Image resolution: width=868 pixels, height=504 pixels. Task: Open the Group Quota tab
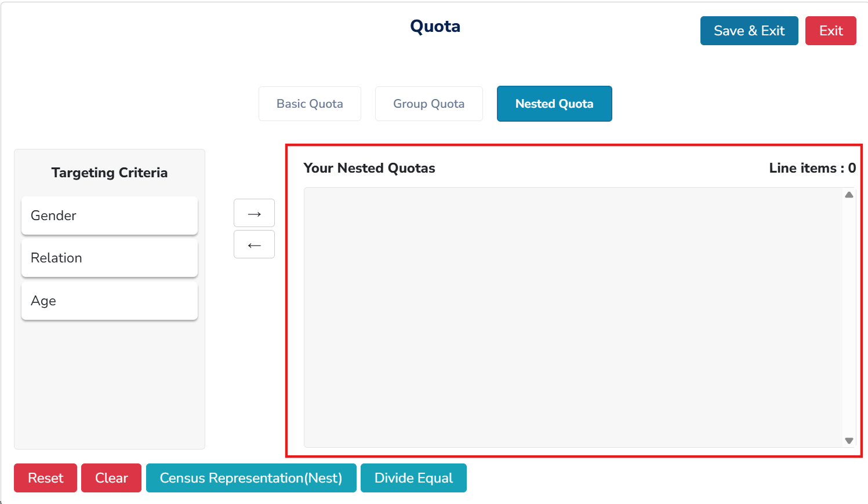click(x=428, y=104)
